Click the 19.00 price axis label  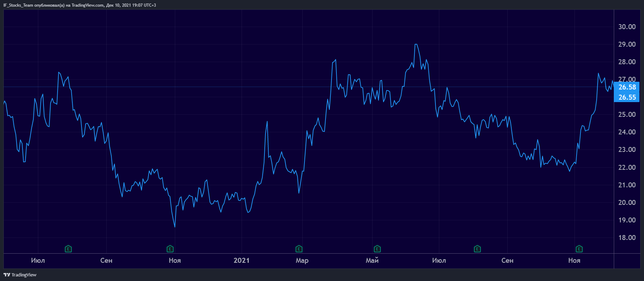627,220
